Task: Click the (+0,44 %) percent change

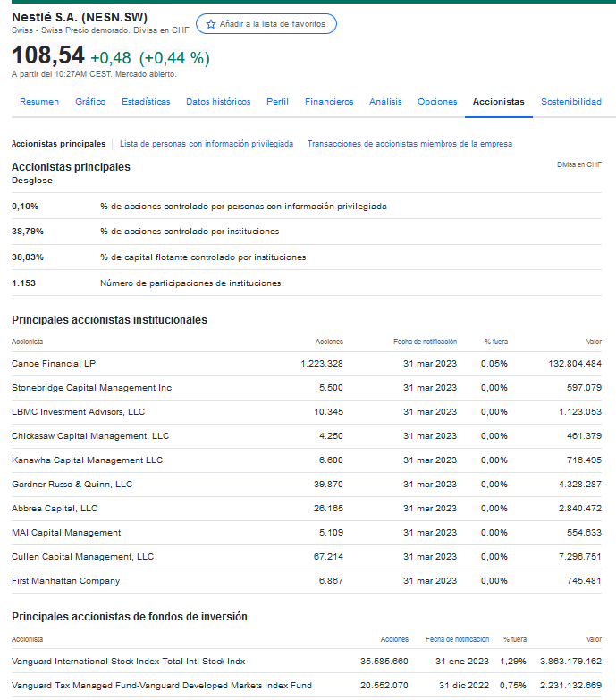Action: [x=174, y=58]
